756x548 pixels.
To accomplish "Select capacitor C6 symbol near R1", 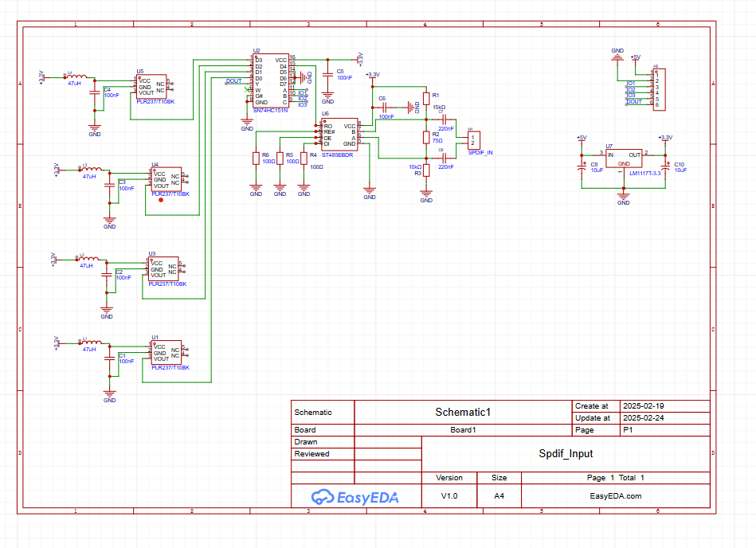I will 384,108.
